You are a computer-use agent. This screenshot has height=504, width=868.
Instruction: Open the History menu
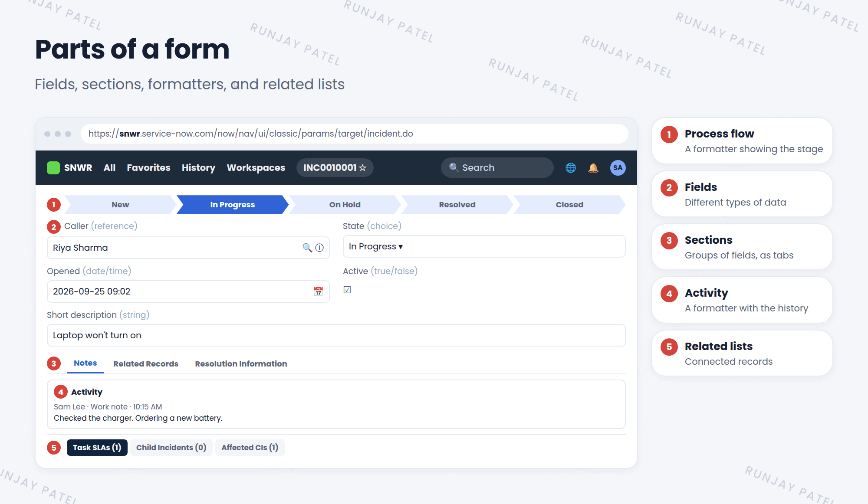pyautogui.click(x=198, y=168)
